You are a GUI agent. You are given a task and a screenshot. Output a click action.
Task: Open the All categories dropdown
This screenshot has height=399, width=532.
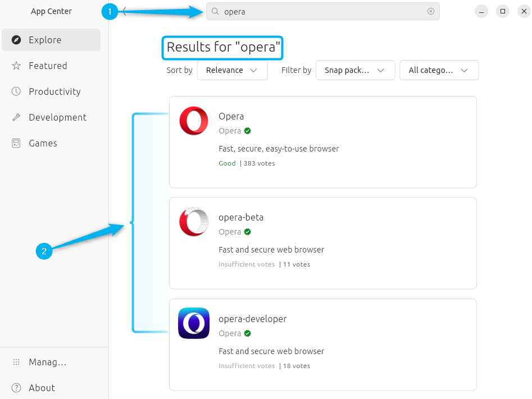(439, 70)
